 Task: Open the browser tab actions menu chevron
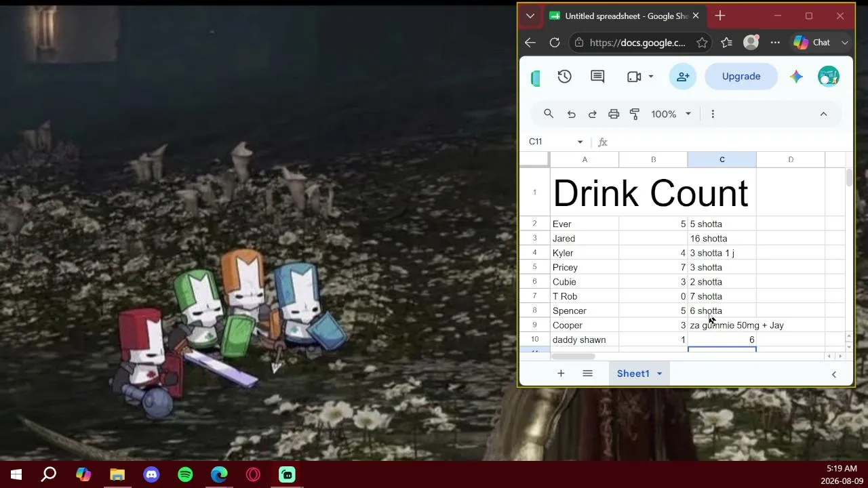click(530, 16)
